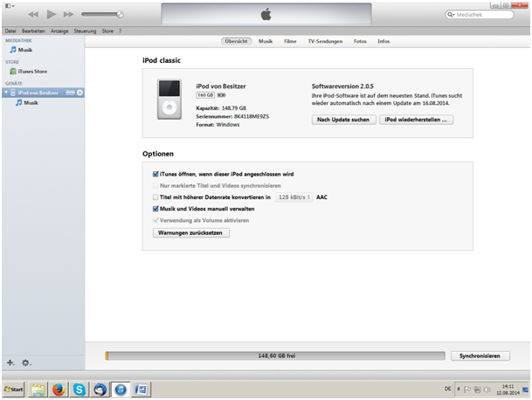Toggle Verwendung als Volume aktivieren checkbox

(155, 220)
